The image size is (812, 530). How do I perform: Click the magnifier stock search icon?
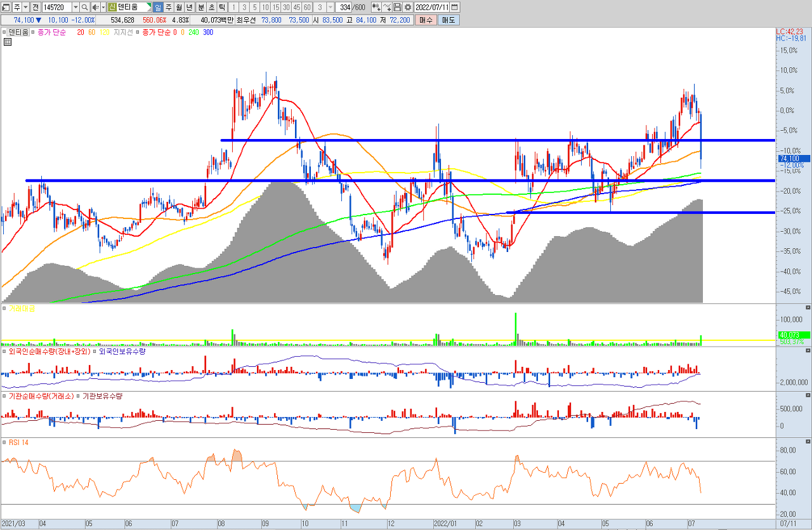coord(84,7)
